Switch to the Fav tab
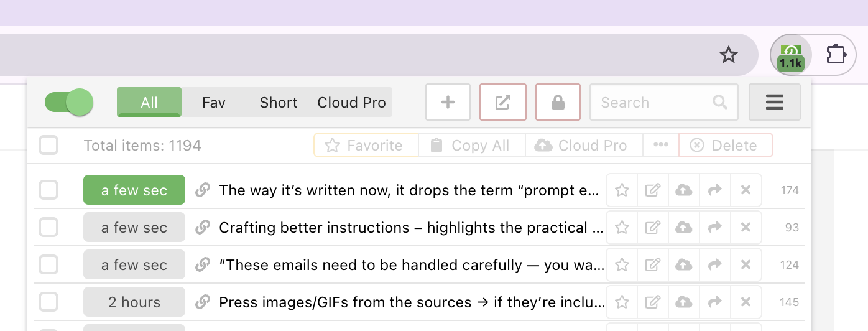868x331 pixels. 213,102
